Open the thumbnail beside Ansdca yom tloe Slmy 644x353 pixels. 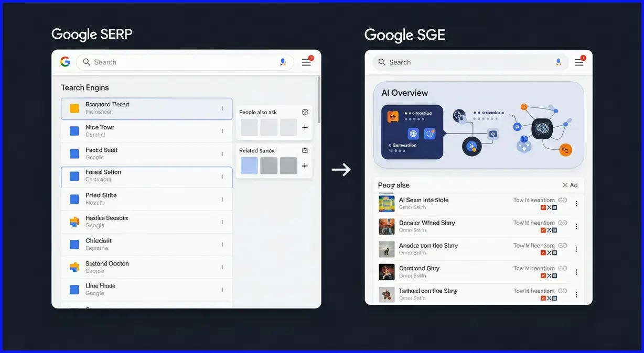point(387,249)
